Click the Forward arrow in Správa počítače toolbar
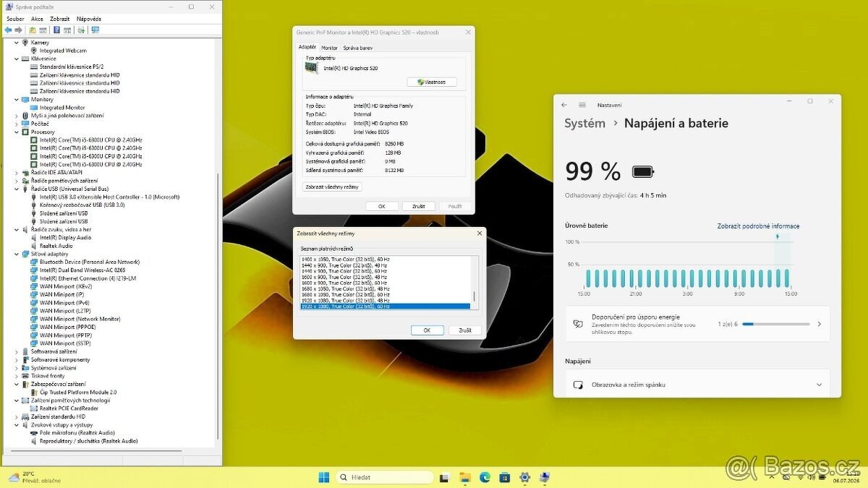This screenshot has height=488, width=868. point(17,30)
